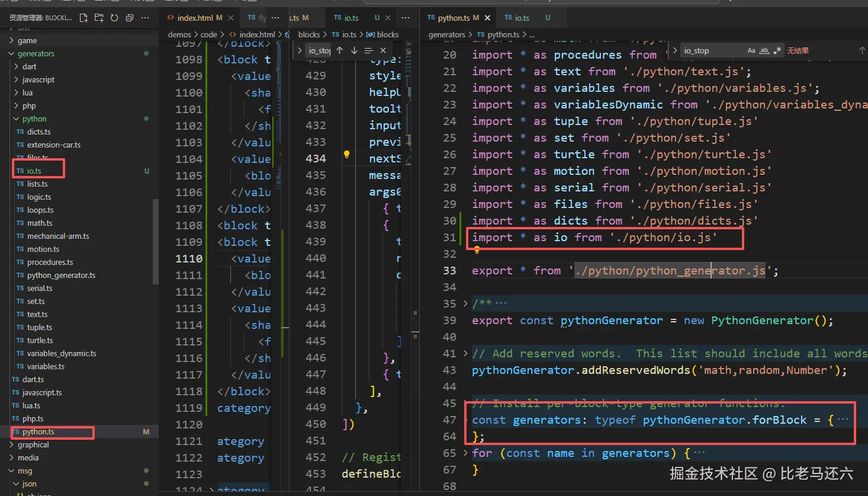Image resolution: width=868 pixels, height=496 pixels.
Task: Go to next match in middle find widget
Action: tap(354, 51)
